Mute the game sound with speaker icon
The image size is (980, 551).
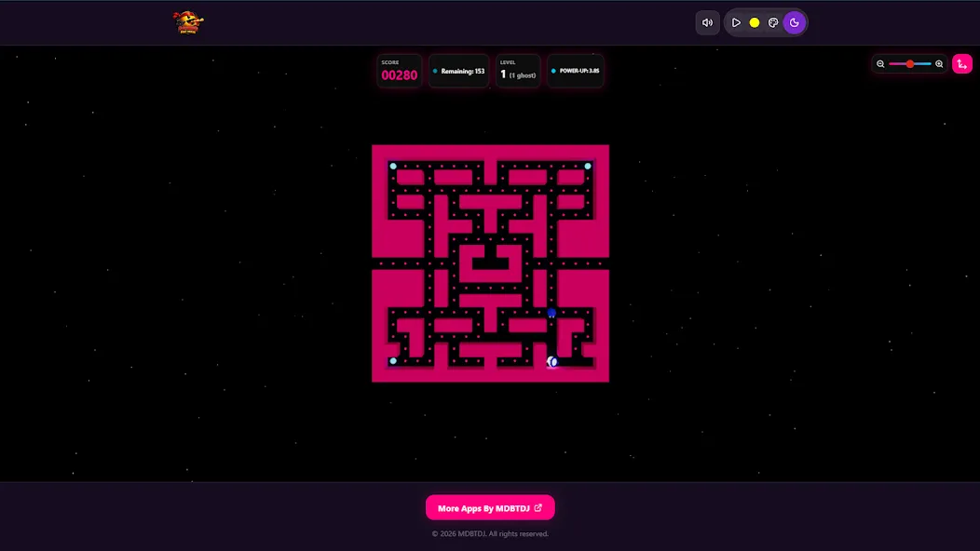click(x=707, y=22)
